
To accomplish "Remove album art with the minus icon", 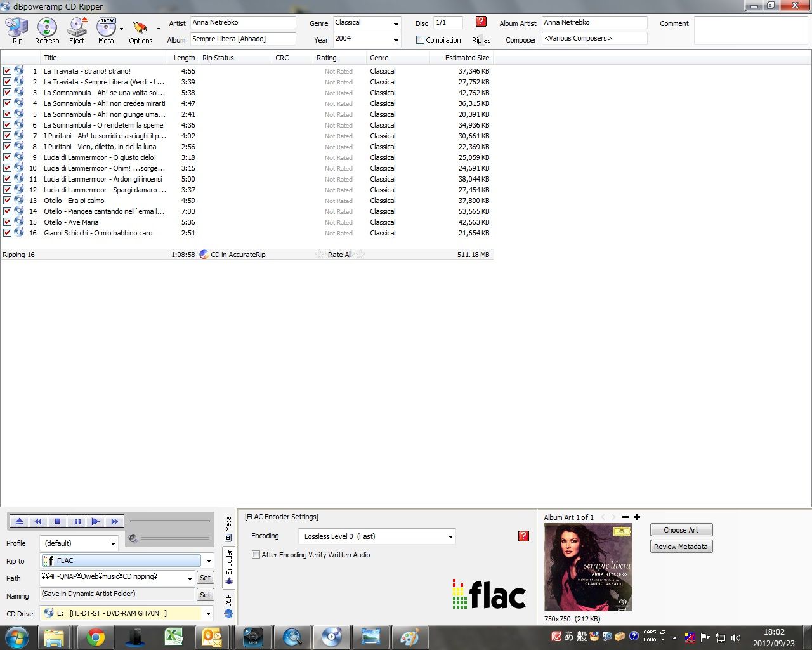I will (625, 517).
